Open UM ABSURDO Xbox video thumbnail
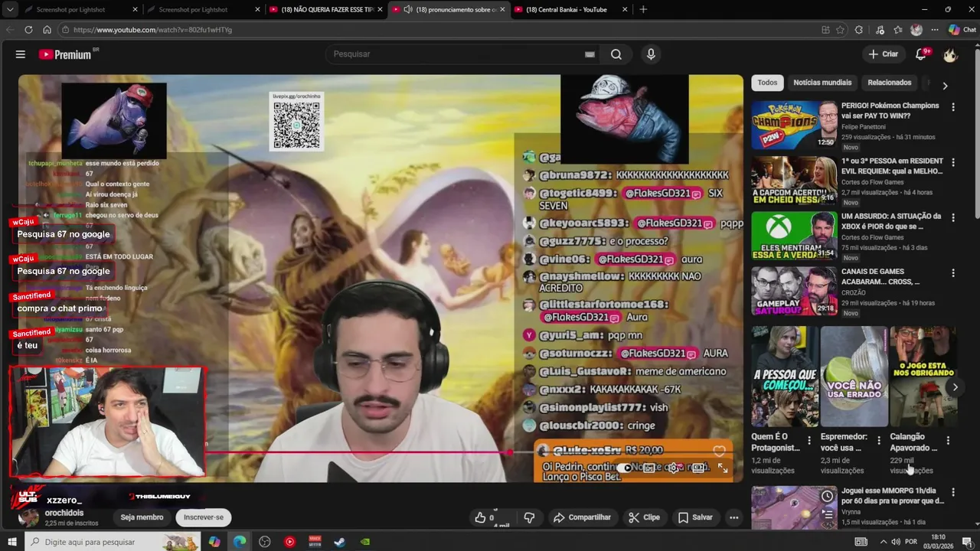The width and height of the screenshot is (980, 551). tap(793, 235)
